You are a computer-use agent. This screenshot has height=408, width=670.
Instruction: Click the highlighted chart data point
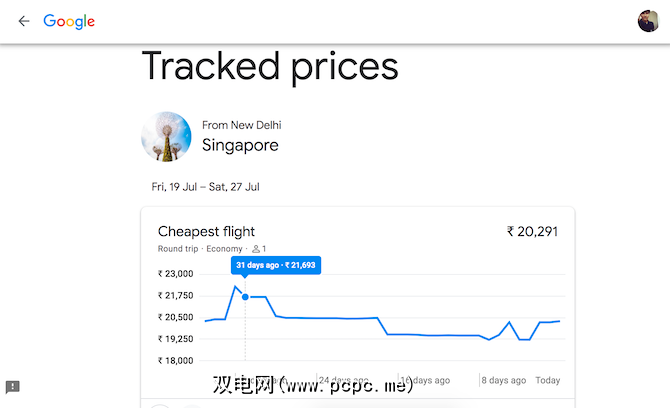point(245,296)
